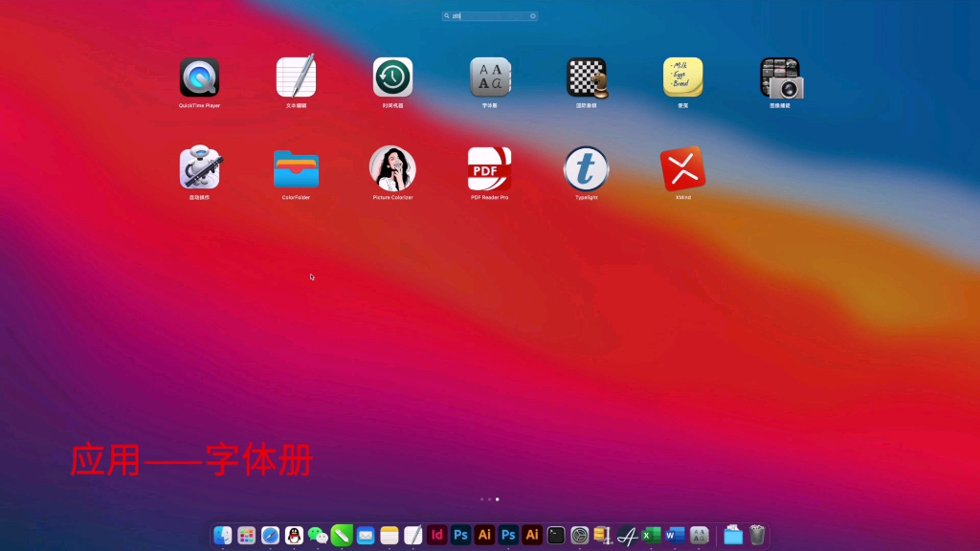
Task: Open Font Book icon in the Dock
Action: click(x=699, y=536)
